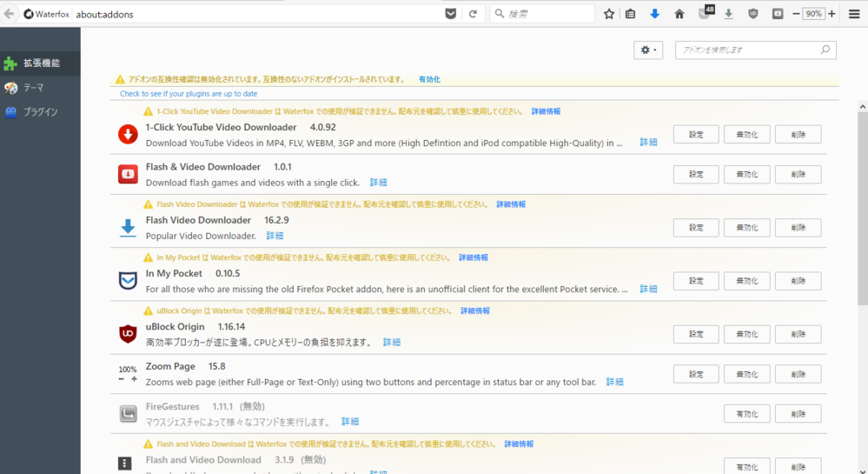The height and width of the screenshot is (474, 868).
Task: Open 設定 for Flash Video Downloader
Action: [x=696, y=228]
